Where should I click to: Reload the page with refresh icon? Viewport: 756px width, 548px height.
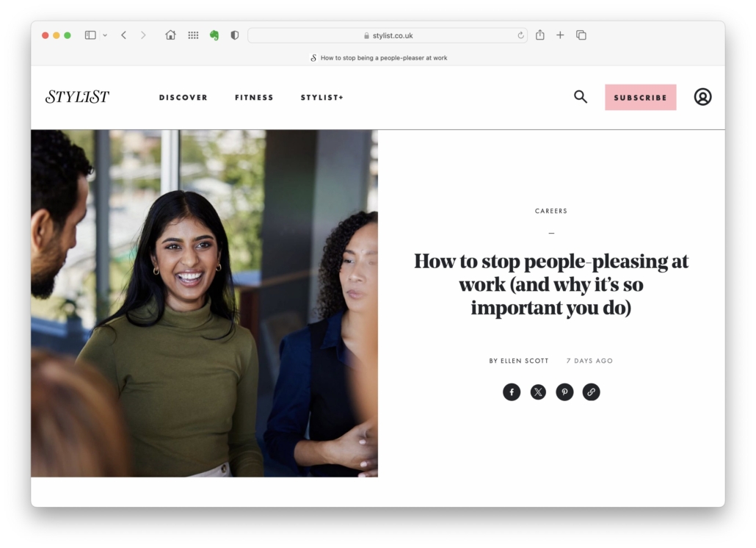tap(520, 35)
